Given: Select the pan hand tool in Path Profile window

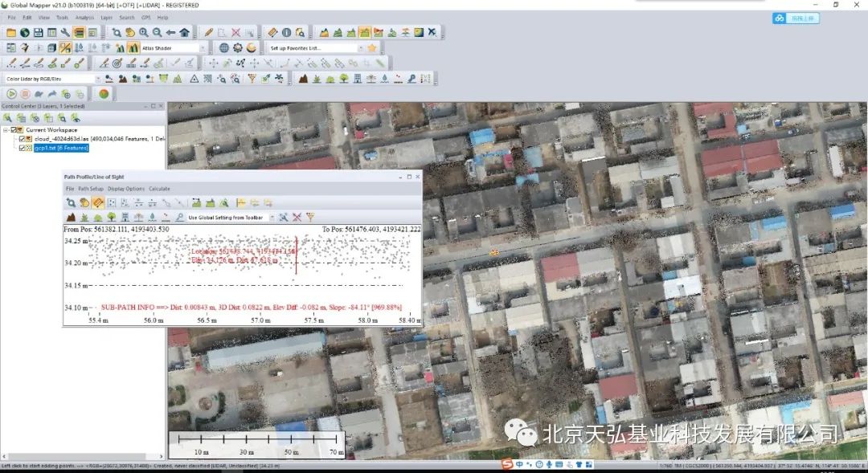Looking at the screenshot, I should click(84, 203).
